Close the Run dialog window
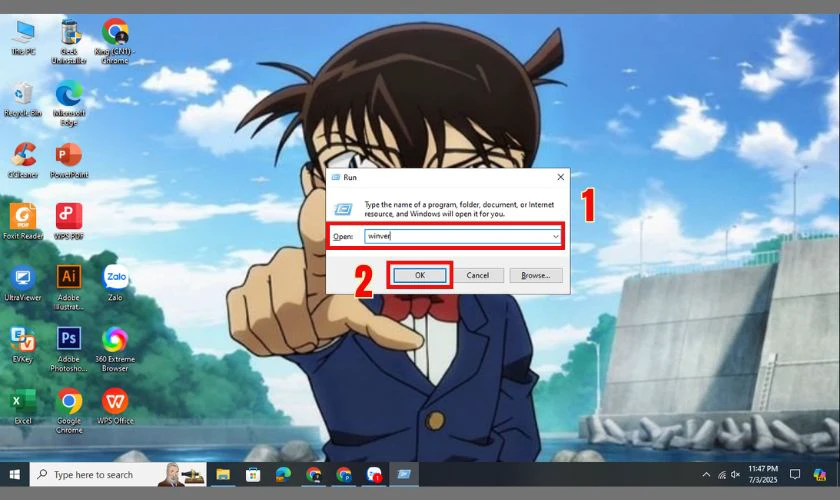Image resolution: width=840 pixels, height=500 pixels. click(x=560, y=177)
